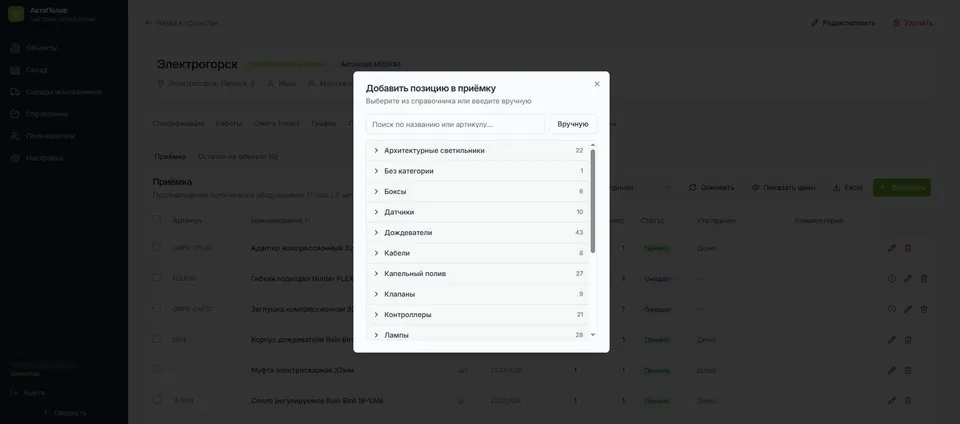
Task: Click the scroll down arrow in list
Action: click(x=593, y=335)
